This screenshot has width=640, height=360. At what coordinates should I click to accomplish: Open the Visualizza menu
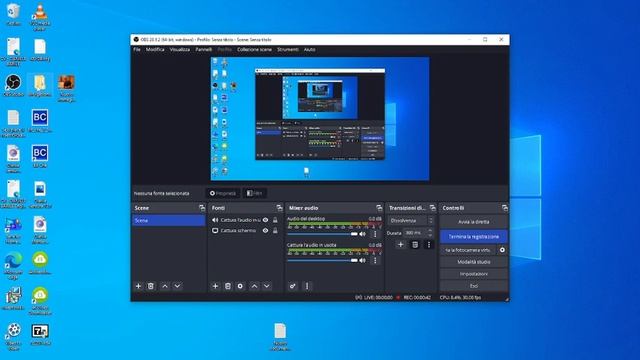click(180, 49)
